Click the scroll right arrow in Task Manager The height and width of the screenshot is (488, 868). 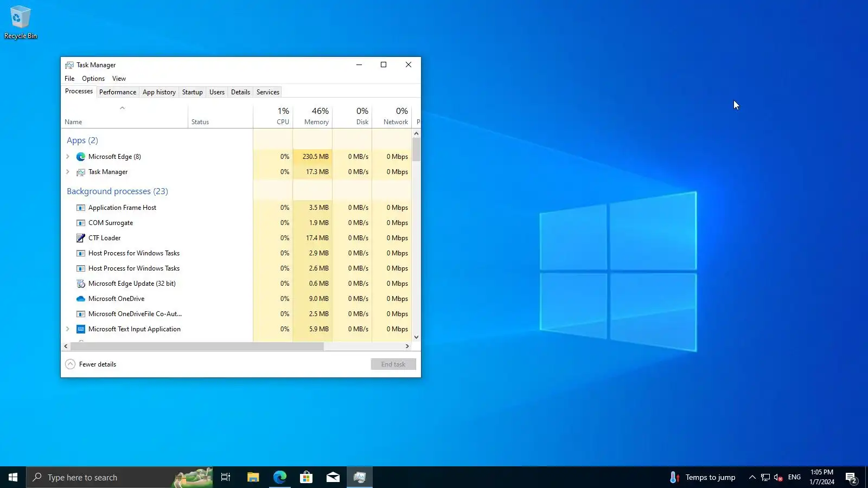pyautogui.click(x=407, y=346)
